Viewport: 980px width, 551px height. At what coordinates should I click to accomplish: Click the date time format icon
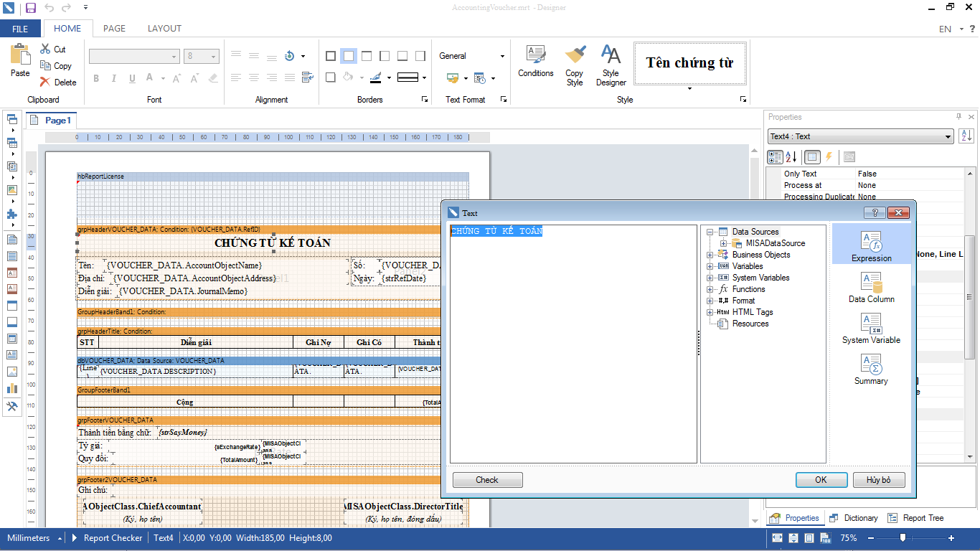coord(479,77)
